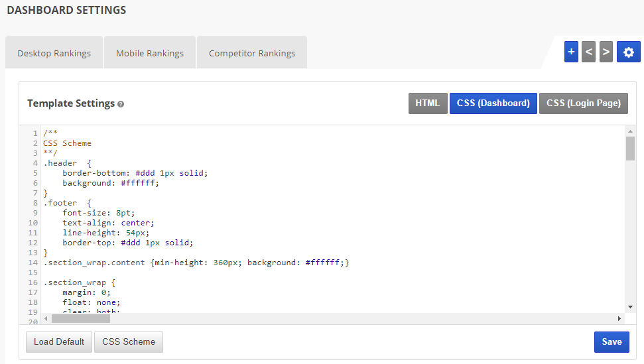Click the plus icon to add tab
Viewport: 644px width, 364px height.
point(571,52)
